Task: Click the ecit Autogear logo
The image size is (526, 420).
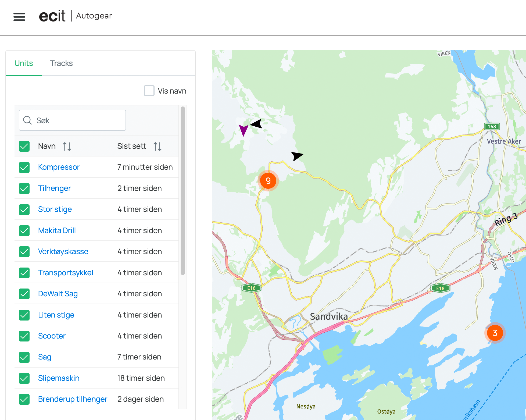Action: [75, 16]
